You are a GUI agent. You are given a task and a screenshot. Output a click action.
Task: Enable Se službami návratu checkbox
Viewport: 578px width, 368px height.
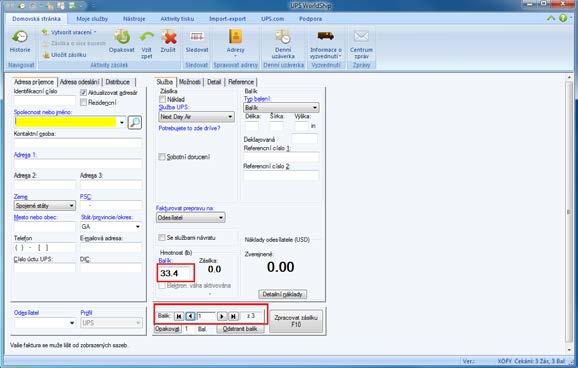[x=161, y=237]
